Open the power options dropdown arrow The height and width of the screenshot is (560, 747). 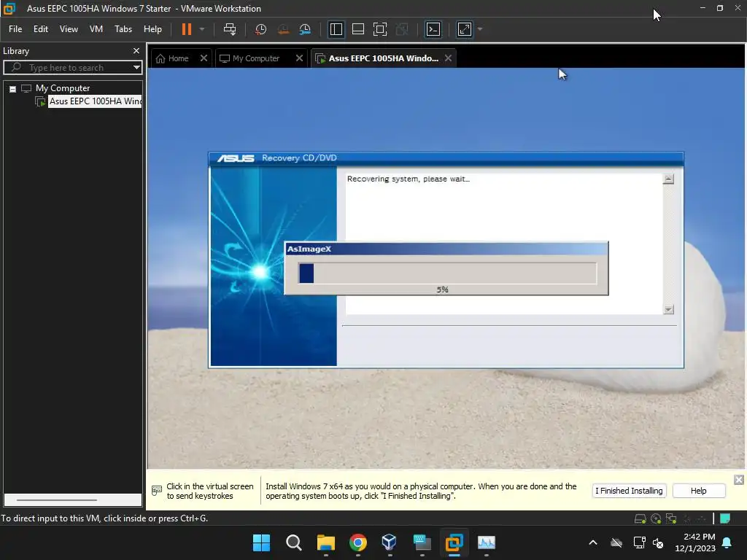(x=202, y=29)
